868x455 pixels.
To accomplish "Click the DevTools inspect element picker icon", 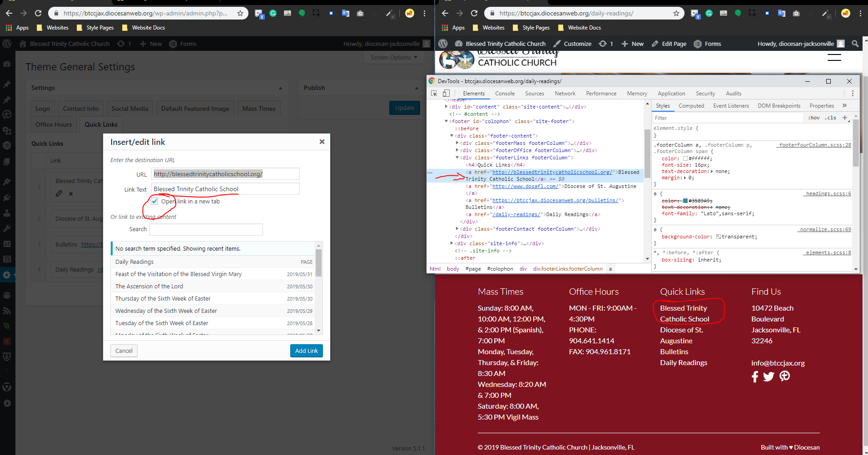I will tap(434, 94).
